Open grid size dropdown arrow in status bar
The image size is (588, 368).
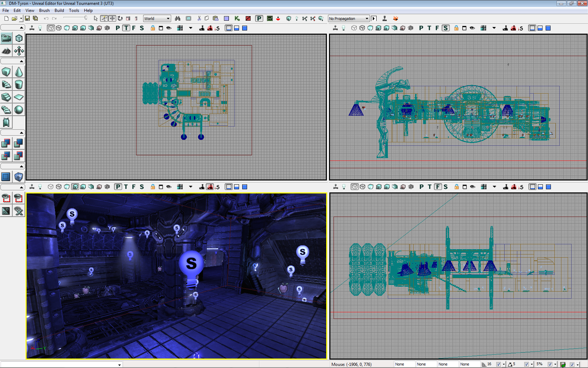coord(504,364)
